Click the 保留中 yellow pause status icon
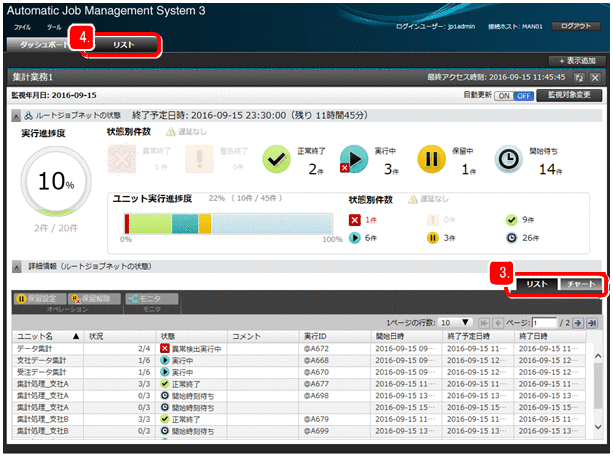Screen dimensions: 613x456 click(x=430, y=159)
